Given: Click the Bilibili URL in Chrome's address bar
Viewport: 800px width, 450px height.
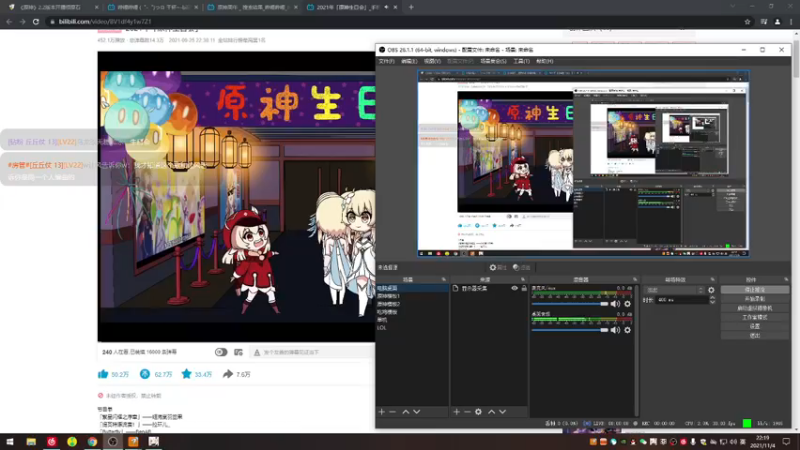Looking at the screenshot, I should pyautogui.click(x=105, y=21).
